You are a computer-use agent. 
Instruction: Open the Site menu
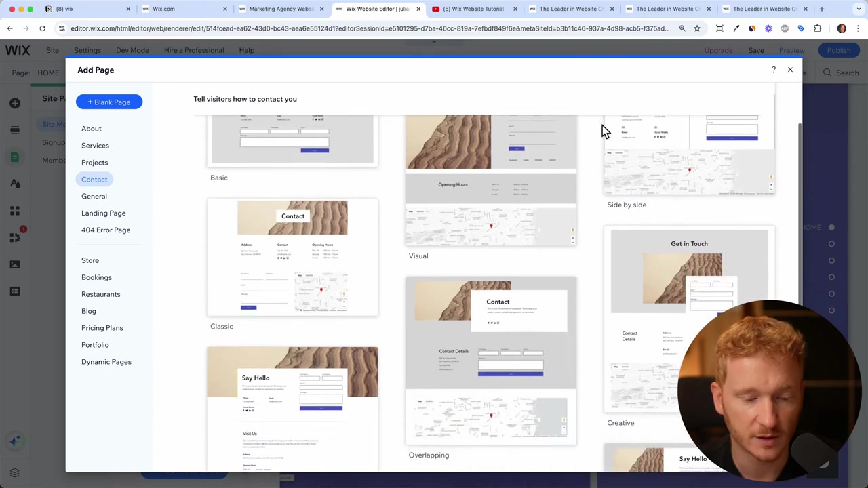[x=52, y=50]
